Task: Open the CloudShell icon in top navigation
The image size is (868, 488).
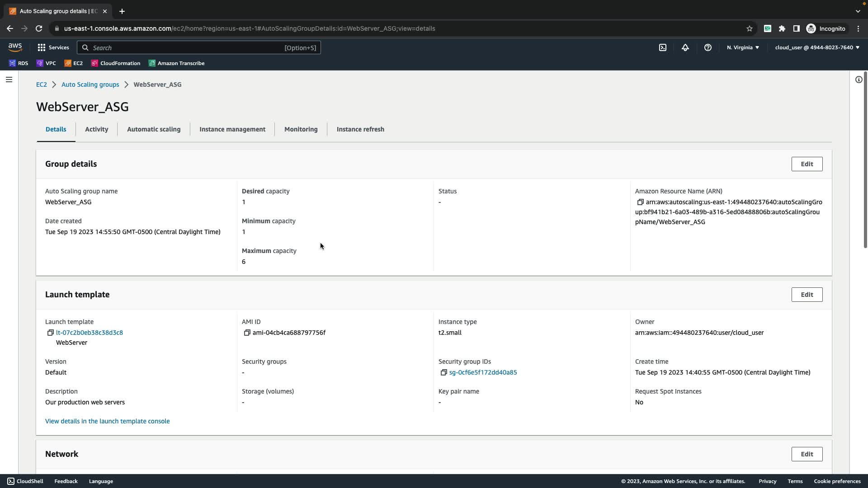Action: click(663, 47)
